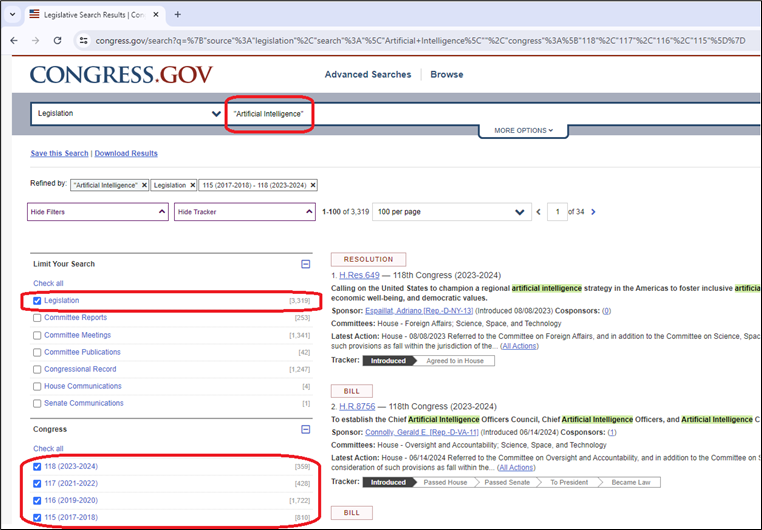Image resolution: width=762 pixels, height=530 pixels.
Task: Close the Legislative Search Results tab
Action: (156, 15)
